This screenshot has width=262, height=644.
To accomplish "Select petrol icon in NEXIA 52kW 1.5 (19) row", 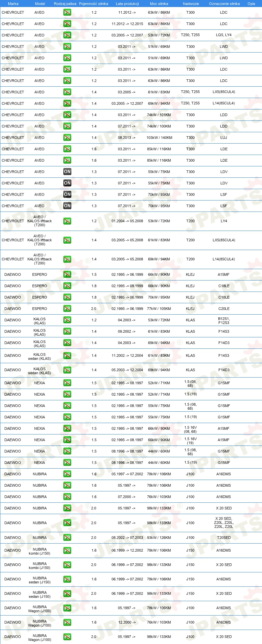I will (x=67, y=394).
